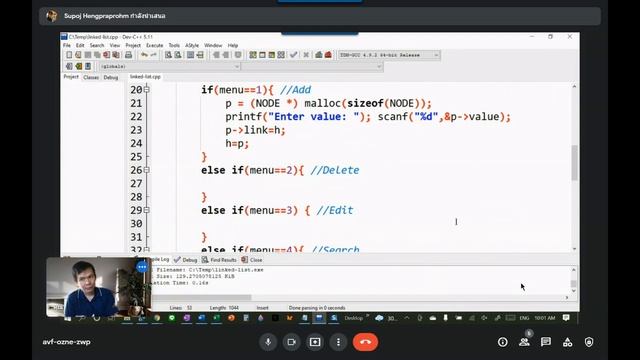This screenshot has width=640, height=360.
Task: Open the Find Results bottom tab
Action: click(219, 260)
